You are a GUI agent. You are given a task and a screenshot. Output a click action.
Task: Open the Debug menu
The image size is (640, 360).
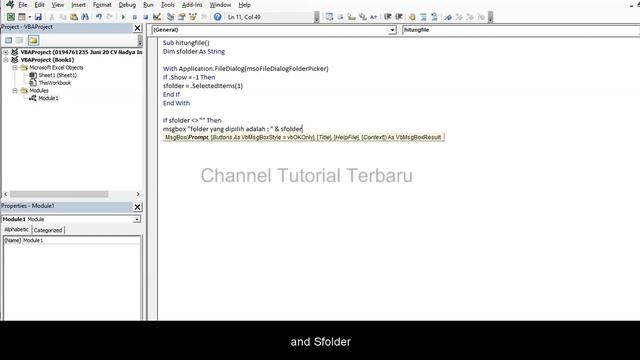(x=127, y=5)
